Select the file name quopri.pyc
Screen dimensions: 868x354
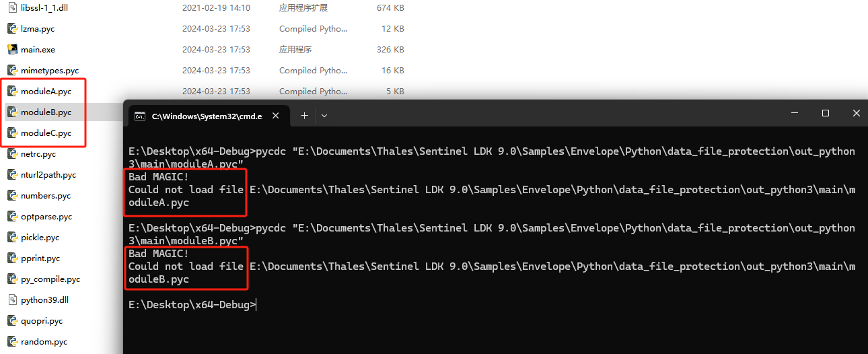point(42,321)
